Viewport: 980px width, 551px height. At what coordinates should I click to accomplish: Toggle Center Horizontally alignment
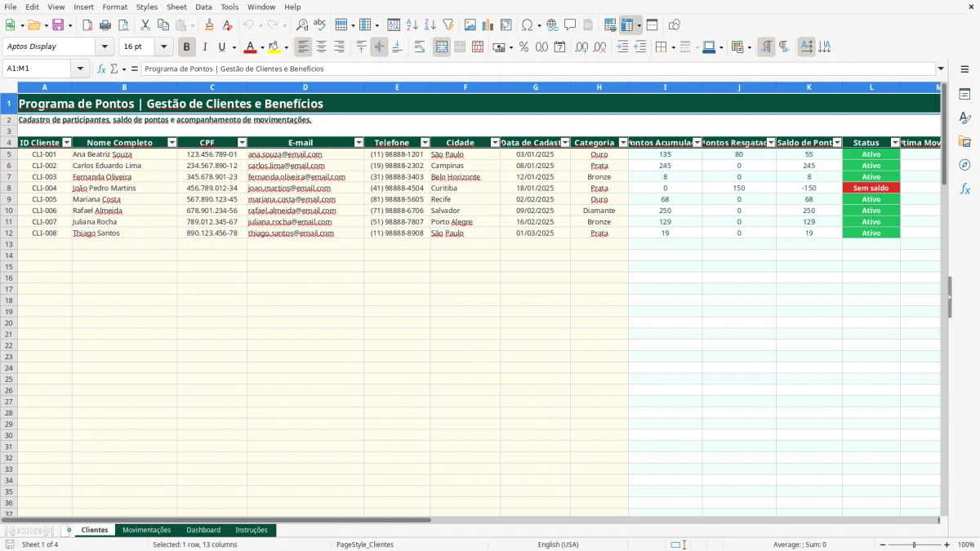(322, 47)
